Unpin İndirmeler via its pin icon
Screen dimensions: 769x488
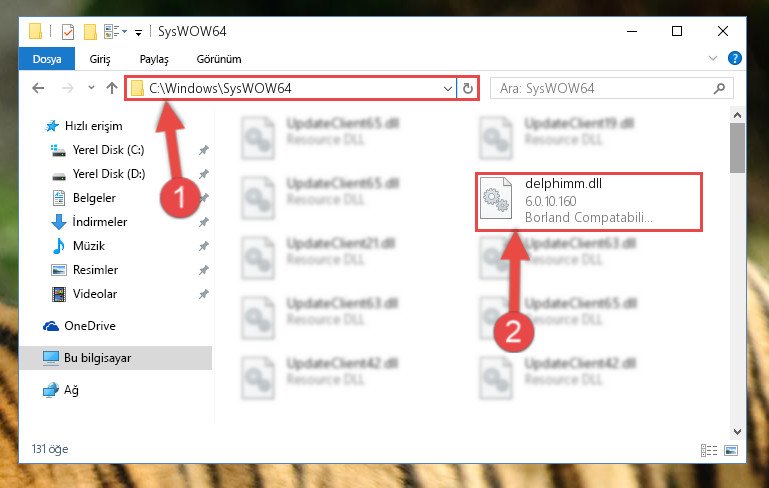[x=204, y=222]
